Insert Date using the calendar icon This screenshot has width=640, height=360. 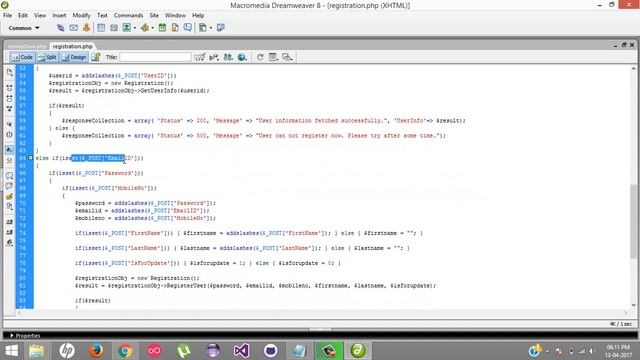point(162,28)
